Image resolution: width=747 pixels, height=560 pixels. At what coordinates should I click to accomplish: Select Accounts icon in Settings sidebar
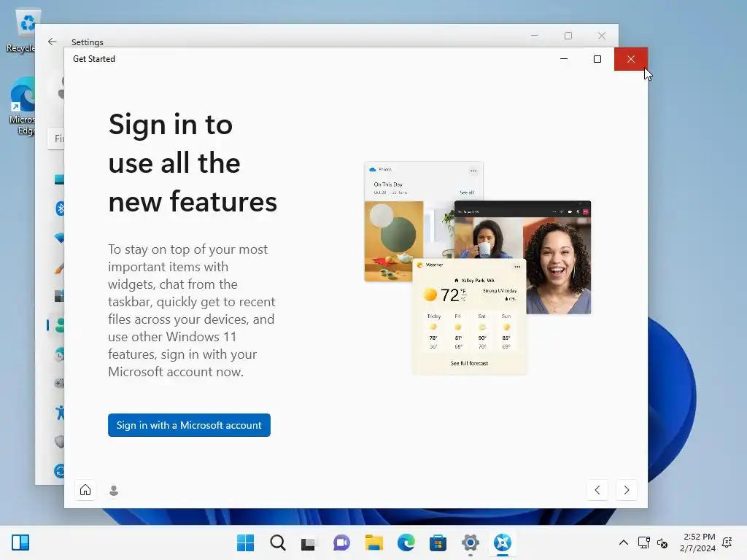click(60, 325)
